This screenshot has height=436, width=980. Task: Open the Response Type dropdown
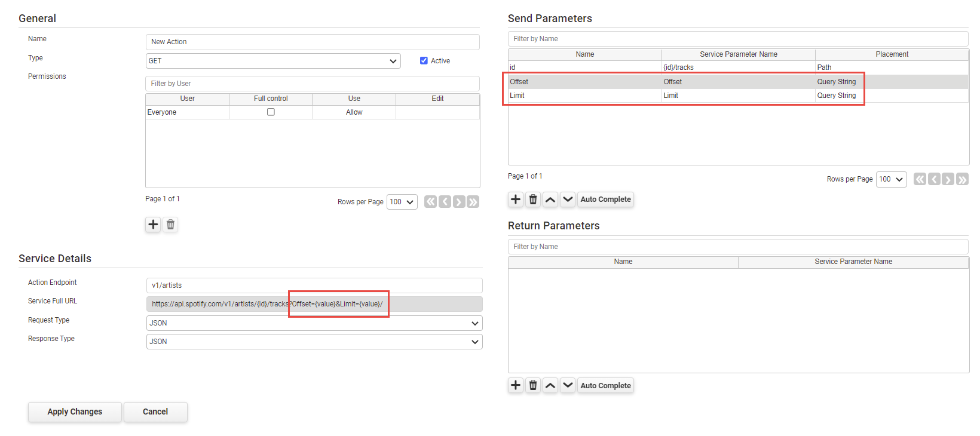(314, 342)
